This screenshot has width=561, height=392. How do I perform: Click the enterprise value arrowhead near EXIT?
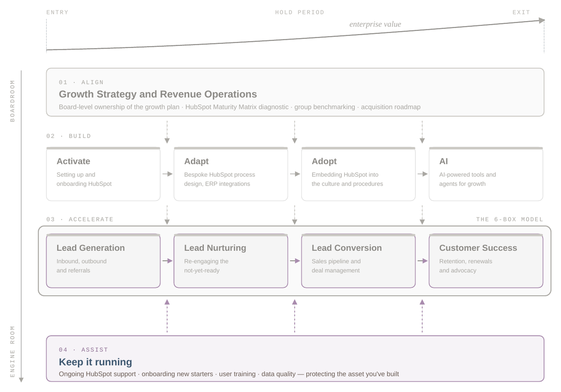(542, 20)
